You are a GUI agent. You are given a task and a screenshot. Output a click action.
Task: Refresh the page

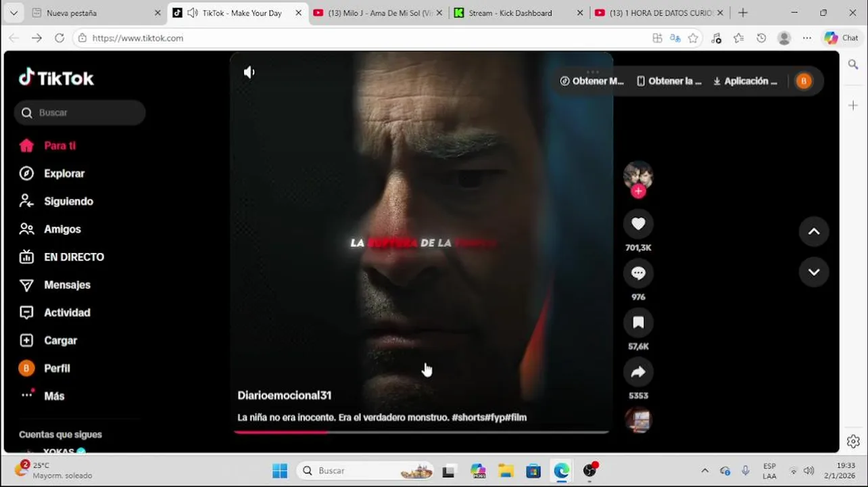59,38
